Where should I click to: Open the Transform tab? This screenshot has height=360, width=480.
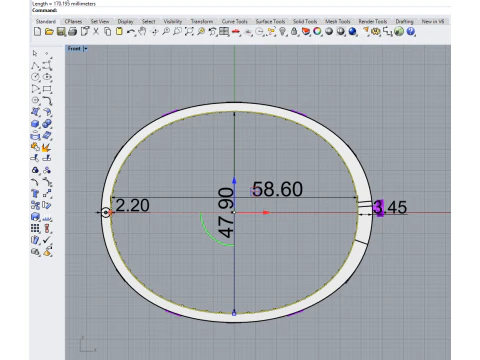click(202, 21)
